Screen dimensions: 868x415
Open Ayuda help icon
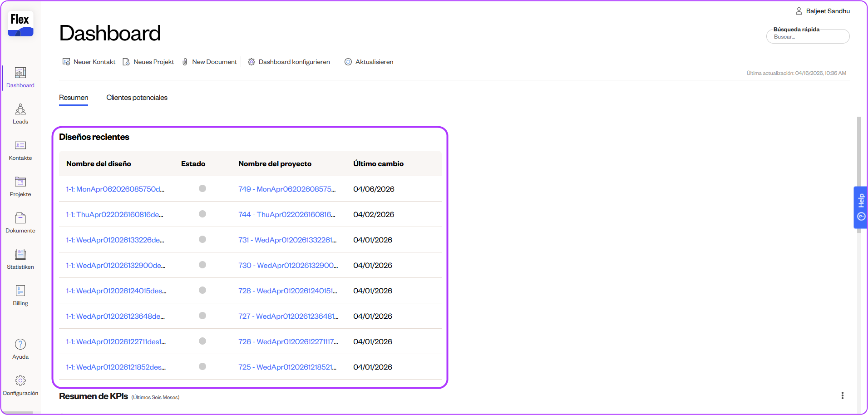click(x=20, y=348)
